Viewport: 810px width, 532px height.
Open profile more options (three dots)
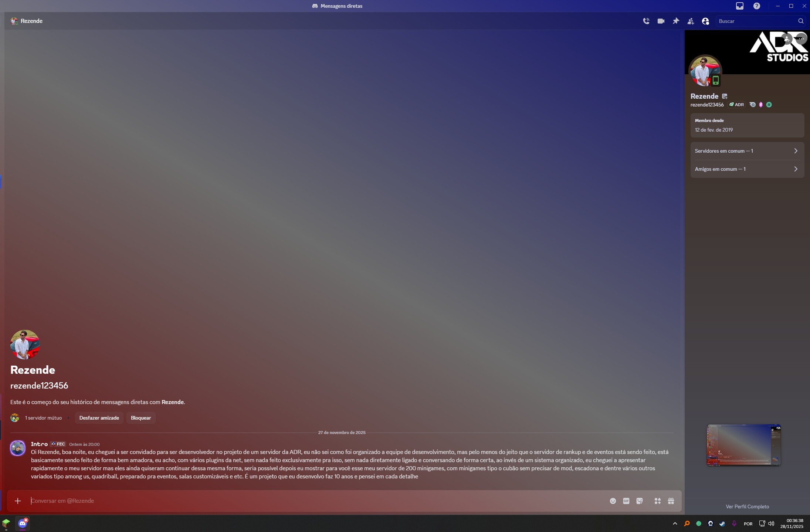[801, 38]
